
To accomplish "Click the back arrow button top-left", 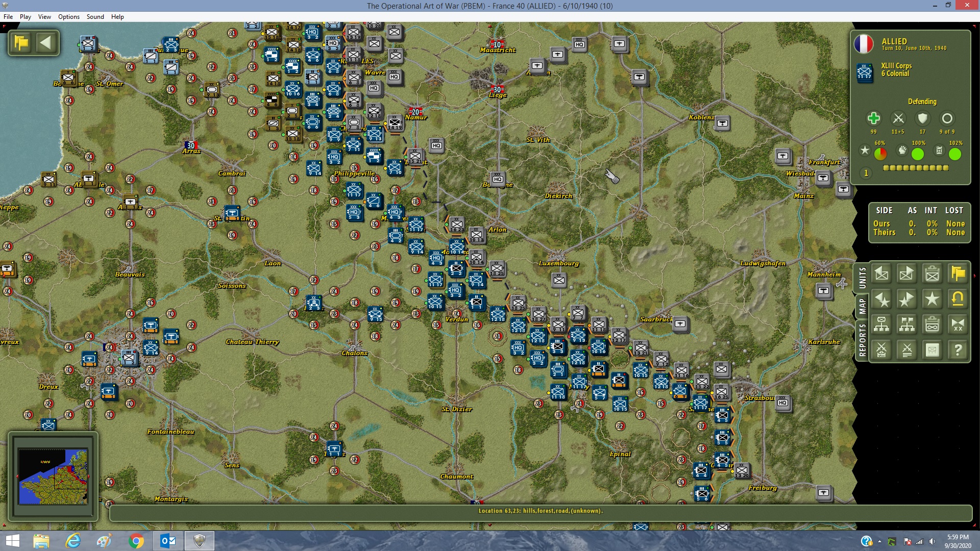I will click(46, 43).
